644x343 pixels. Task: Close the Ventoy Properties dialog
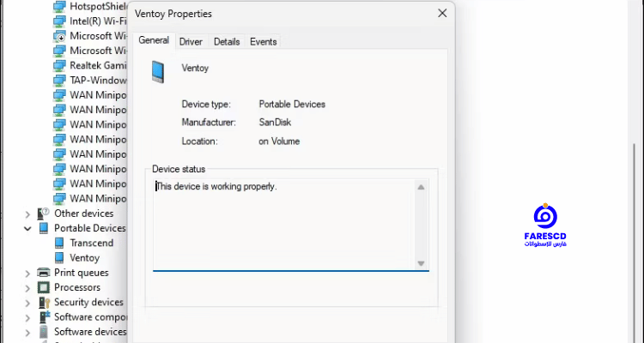442,14
